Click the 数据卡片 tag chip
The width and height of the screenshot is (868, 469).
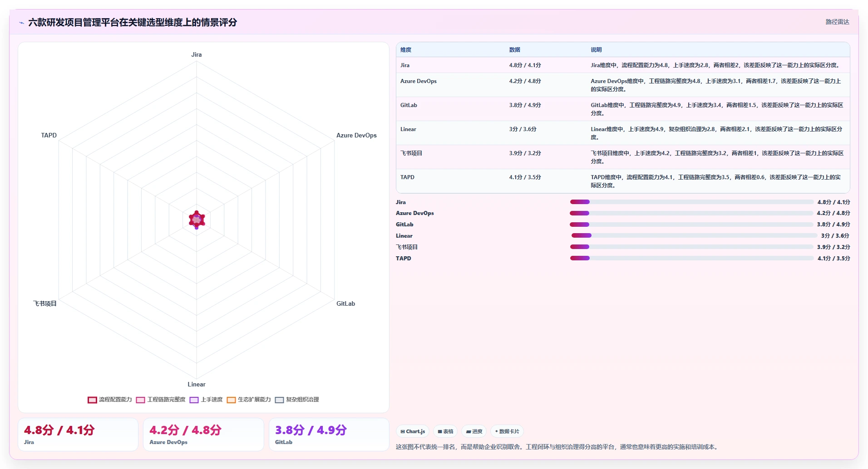(507, 431)
